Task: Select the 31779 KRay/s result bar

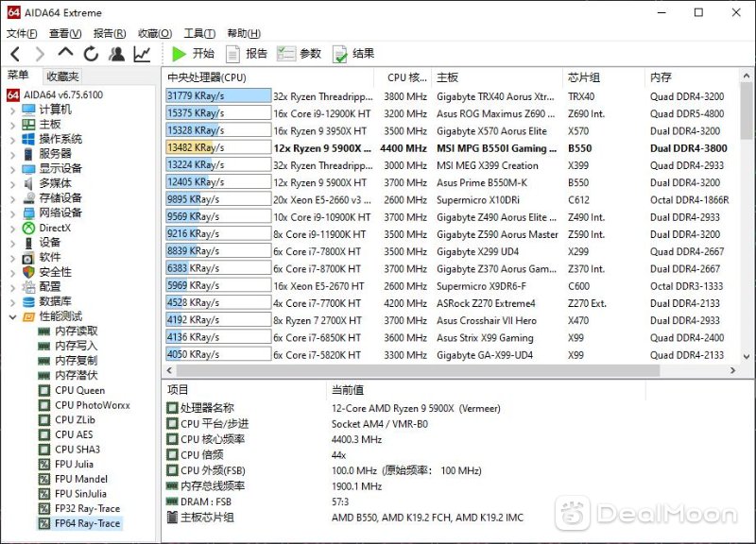Action: (x=218, y=96)
